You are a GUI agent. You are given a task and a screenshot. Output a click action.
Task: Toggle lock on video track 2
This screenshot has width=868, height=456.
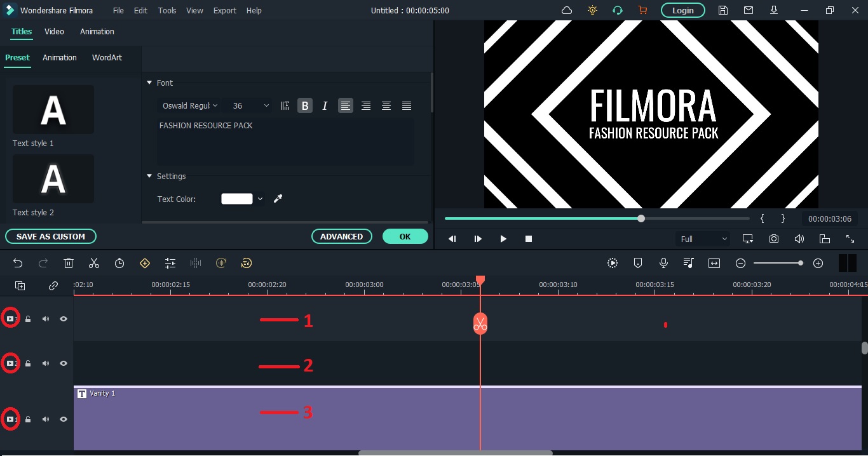click(x=28, y=363)
